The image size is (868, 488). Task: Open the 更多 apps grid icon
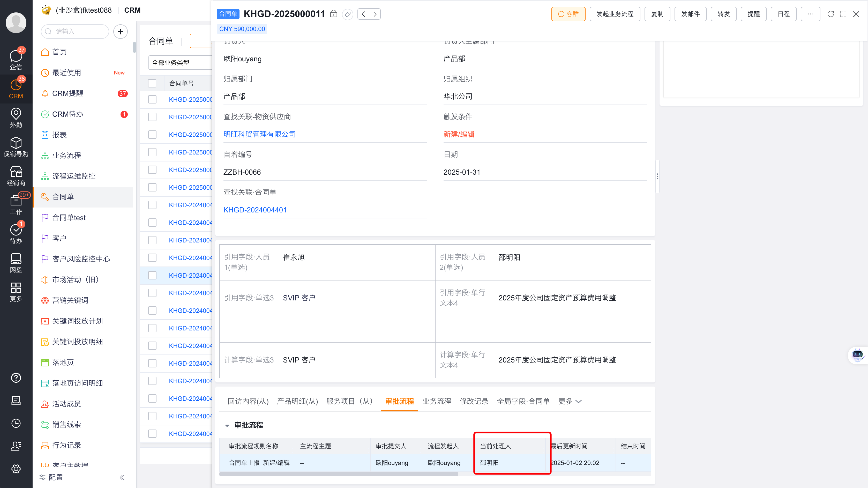coord(16,292)
